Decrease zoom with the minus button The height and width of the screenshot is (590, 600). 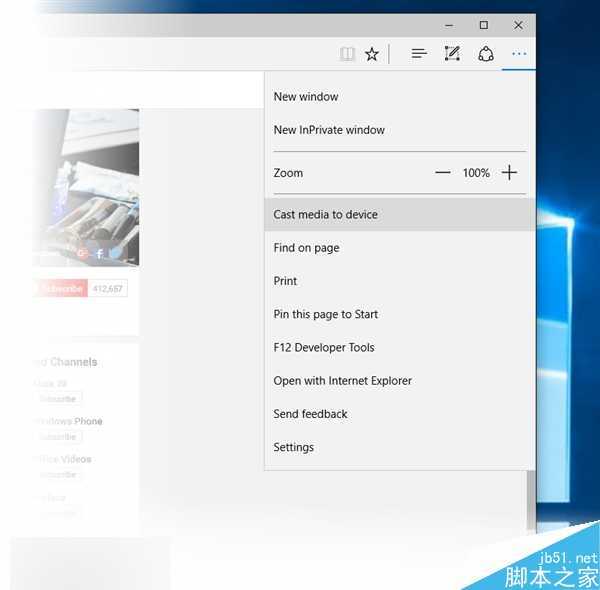pos(443,173)
